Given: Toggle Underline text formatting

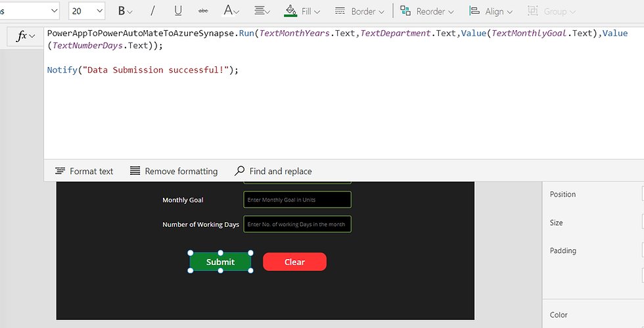Looking at the screenshot, I should point(178,11).
